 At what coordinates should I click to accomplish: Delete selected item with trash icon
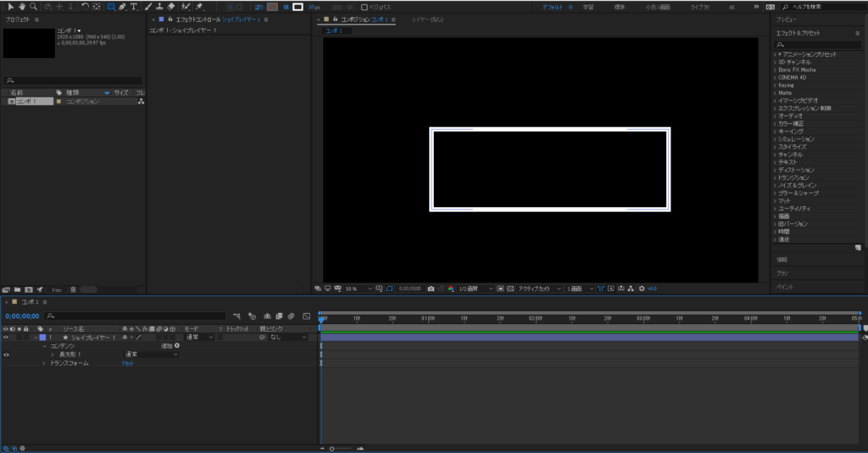point(73,289)
